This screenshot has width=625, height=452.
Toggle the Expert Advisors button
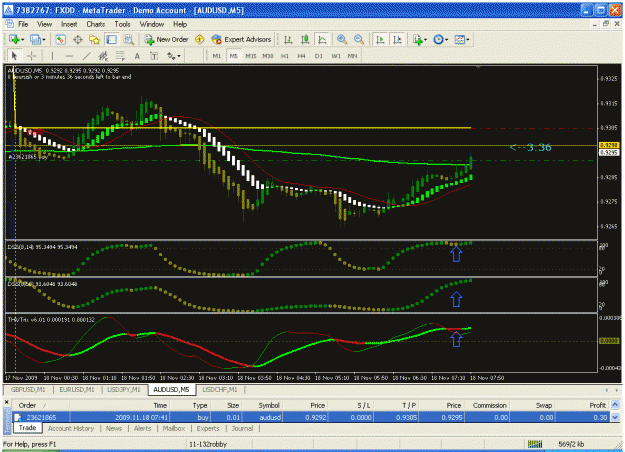coord(242,39)
